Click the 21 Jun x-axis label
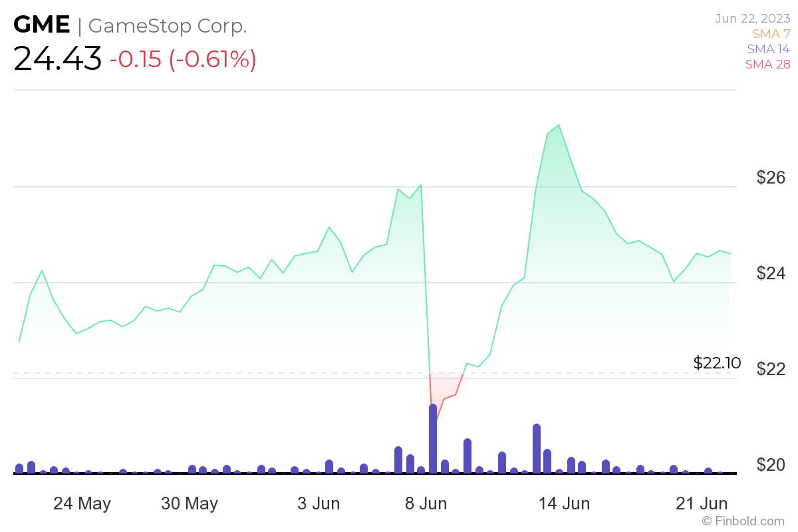This screenshot has height=532, width=798. point(702,503)
